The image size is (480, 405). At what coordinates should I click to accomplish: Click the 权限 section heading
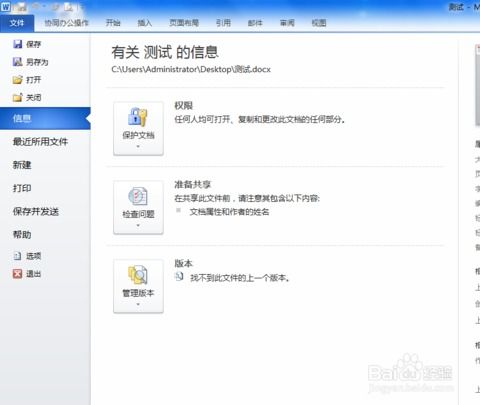coord(184,106)
